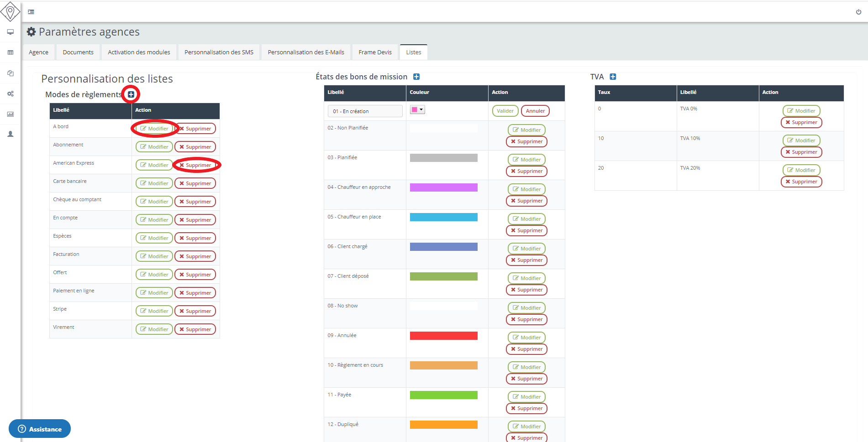This screenshot has height=442, width=868.
Task: Click Annuler to cancel state editing
Action: (x=535, y=111)
